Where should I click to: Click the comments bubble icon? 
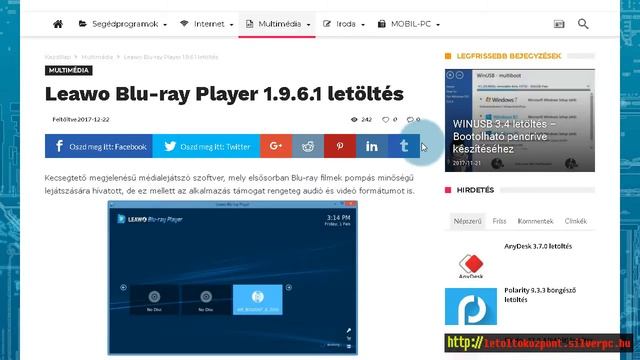coord(410,120)
